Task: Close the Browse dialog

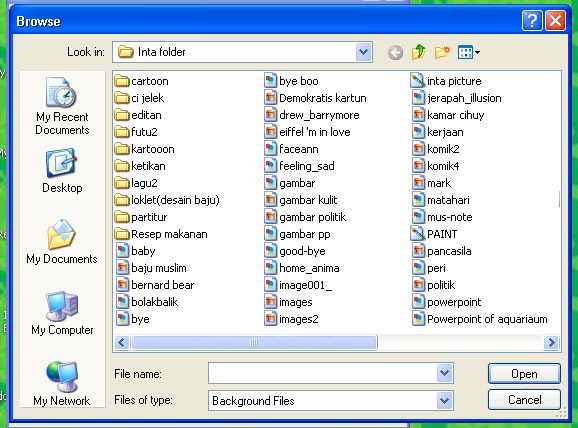Action: (556, 21)
